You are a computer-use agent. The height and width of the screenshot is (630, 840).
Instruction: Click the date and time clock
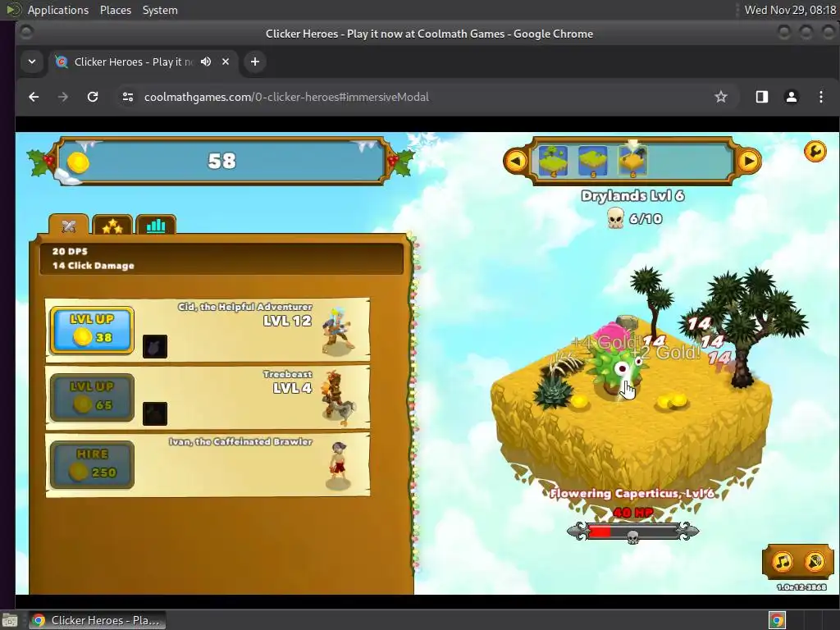tap(790, 10)
